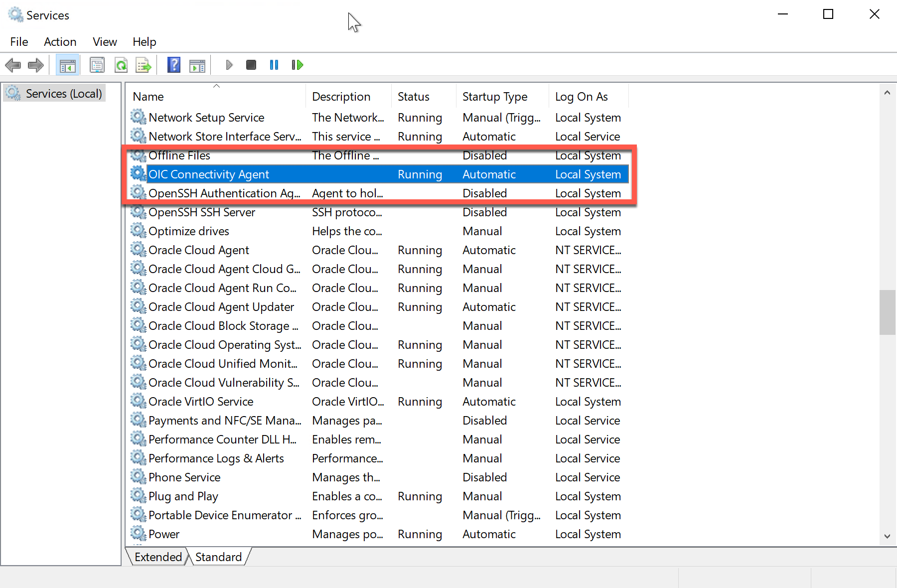897x588 pixels.
Task: Open the View menu
Action: 105,42
